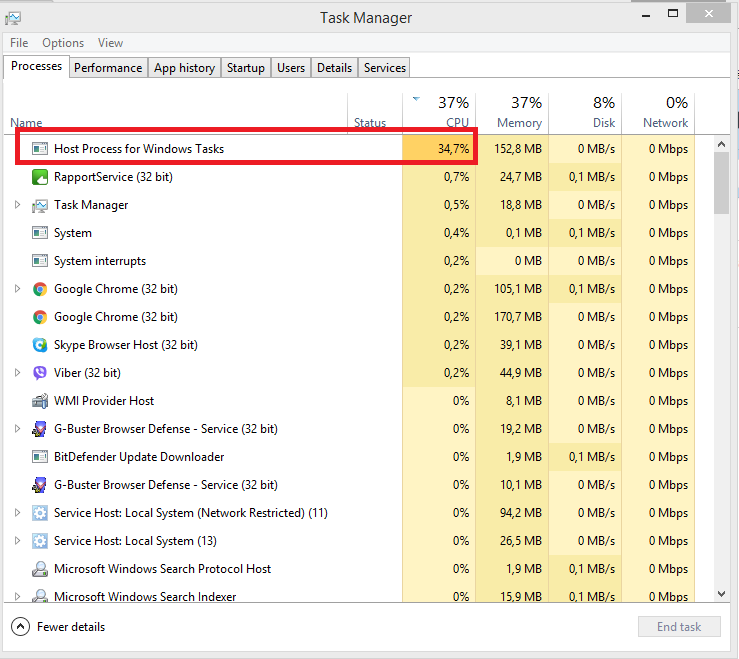Click the System interrupts icon
The image size is (739, 659).
coord(40,261)
